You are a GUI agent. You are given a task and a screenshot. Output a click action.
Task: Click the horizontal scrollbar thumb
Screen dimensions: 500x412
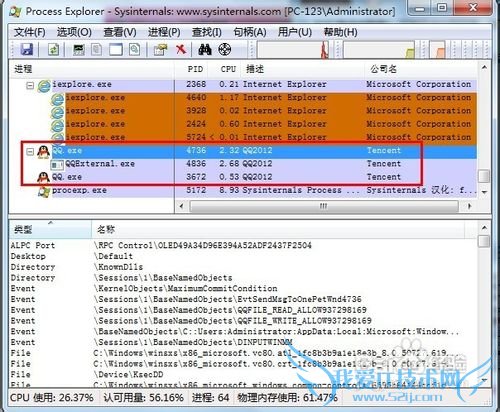click(x=324, y=206)
